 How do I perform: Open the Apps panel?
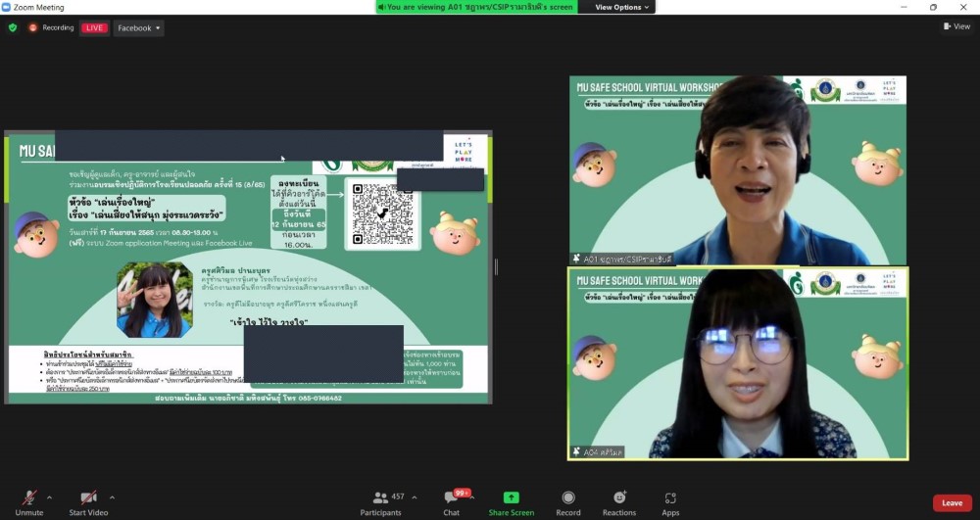pyautogui.click(x=670, y=497)
